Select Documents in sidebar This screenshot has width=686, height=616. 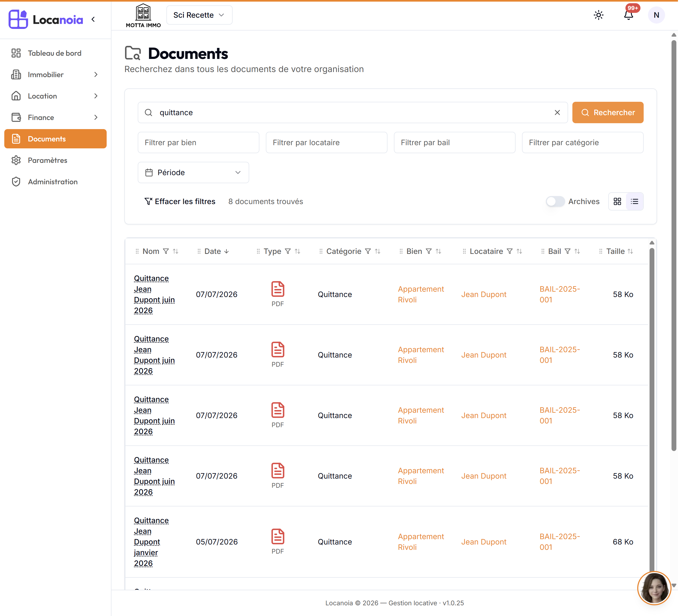[55, 139]
